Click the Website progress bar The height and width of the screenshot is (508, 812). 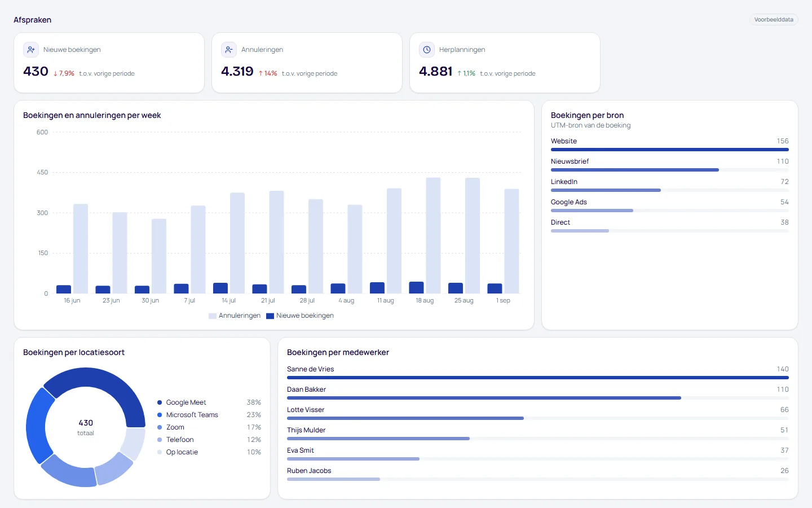tap(670, 150)
